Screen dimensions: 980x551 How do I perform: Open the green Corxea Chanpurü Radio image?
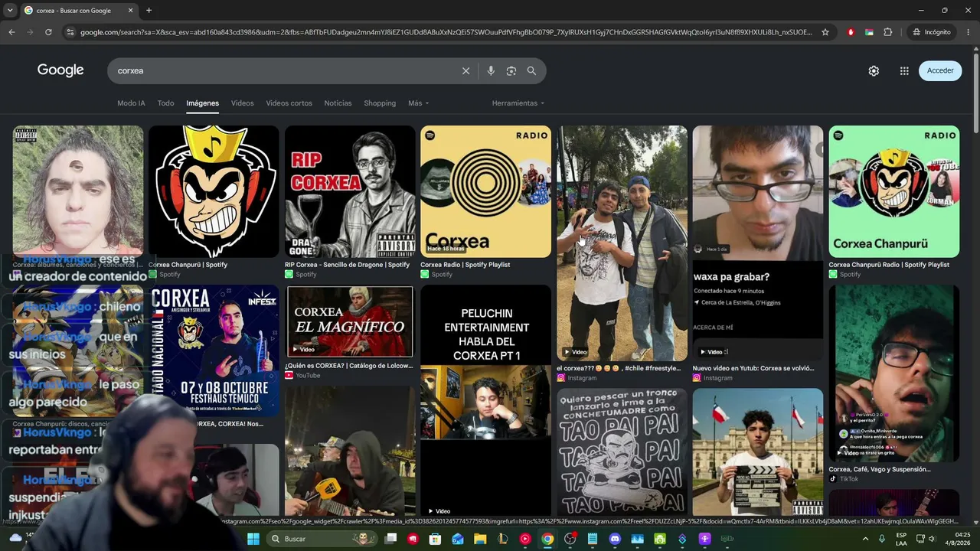[893, 191]
